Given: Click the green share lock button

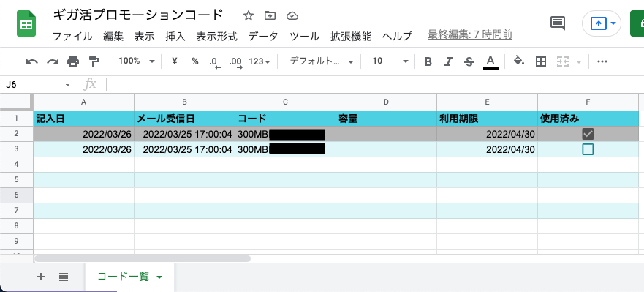Looking at the screenshot, I should click(x=637, y=23).
